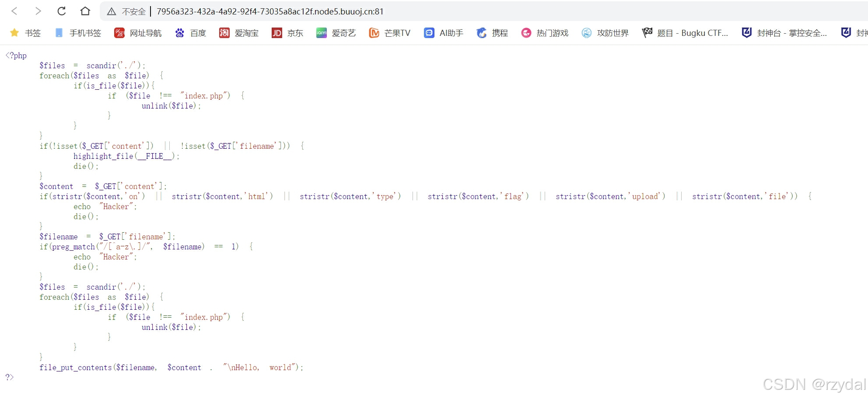The width and height of the screenshot is (868, 399).
Task: Click the $filename = $_GET['filename'] line
Action: click(108, 237)
